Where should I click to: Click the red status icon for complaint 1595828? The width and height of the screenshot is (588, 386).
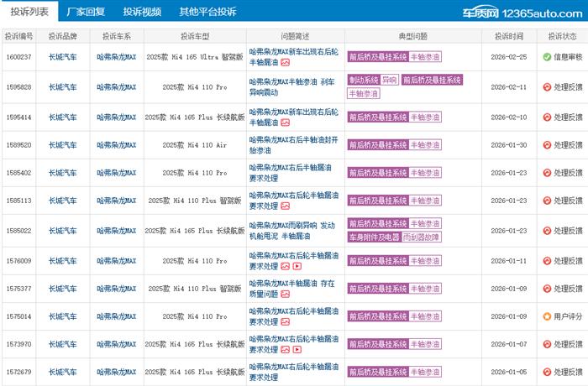click(547, 86)
